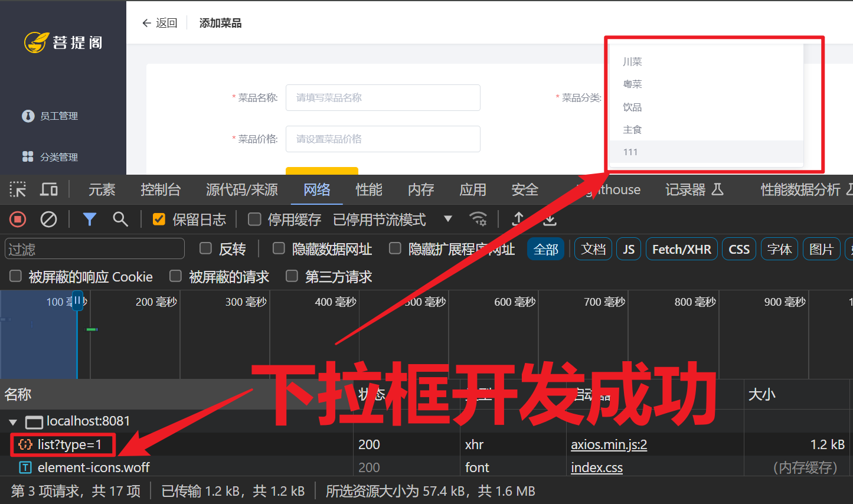Check the 反转 filter option

(205, 248)
